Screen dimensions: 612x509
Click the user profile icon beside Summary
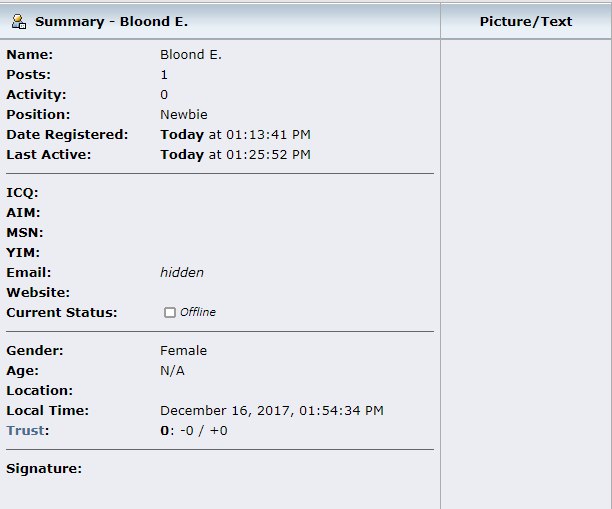[x=19, y=21]
